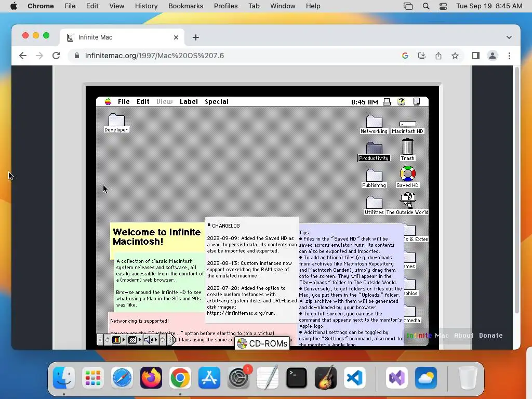Select the Infinite Mac browser tab
The width and height of the screenshot is (532, 399).
[x=122, y=37]
